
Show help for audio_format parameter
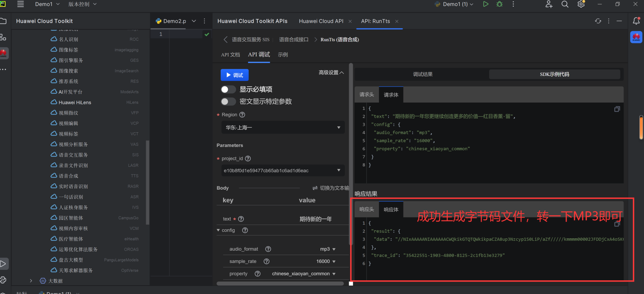[268, 249]
